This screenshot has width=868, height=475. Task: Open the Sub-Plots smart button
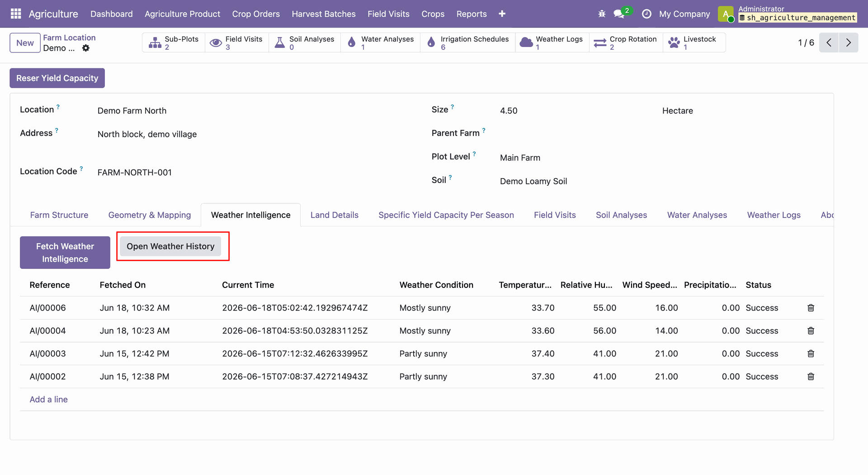174,42
